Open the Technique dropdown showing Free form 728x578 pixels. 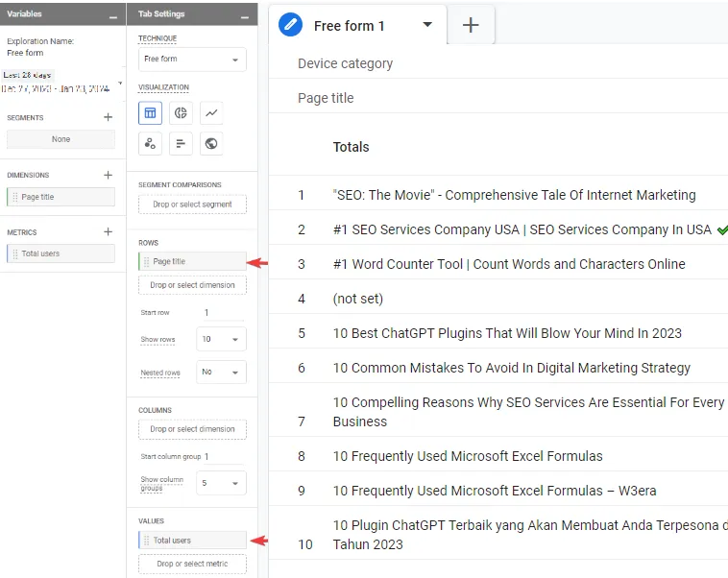pos(192,60)
